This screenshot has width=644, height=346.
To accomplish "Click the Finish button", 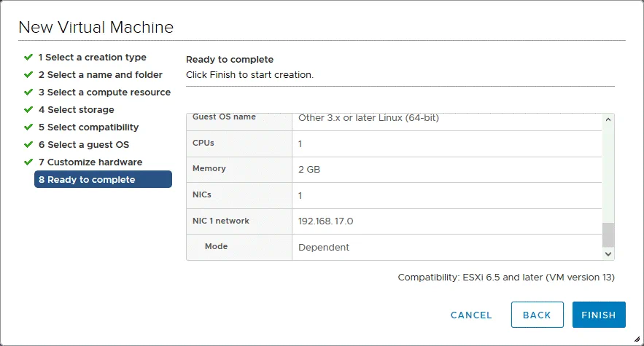I will coord(598,315).
